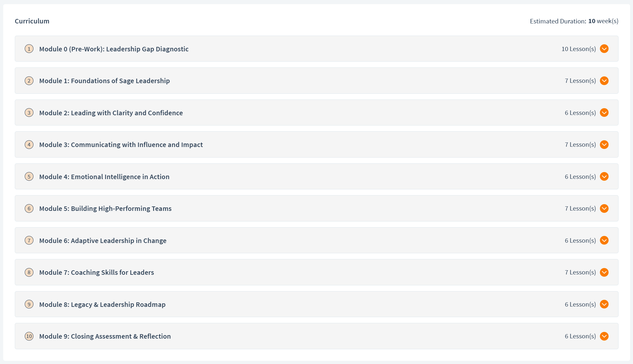This screenshot has width=633, height=364.
Task: Click orange chevron for Module 7 Coaching
Action: 604,272
